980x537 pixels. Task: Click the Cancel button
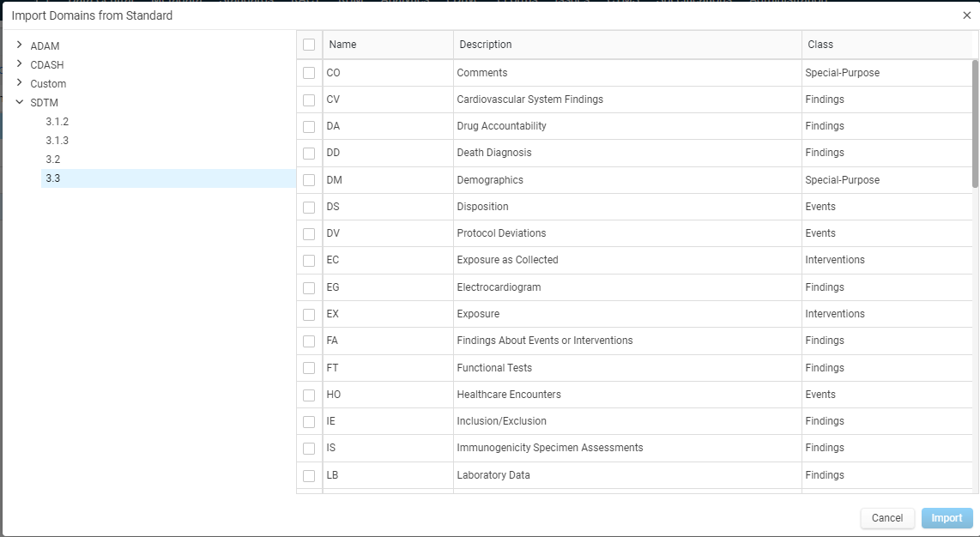[x=886, y=517]
